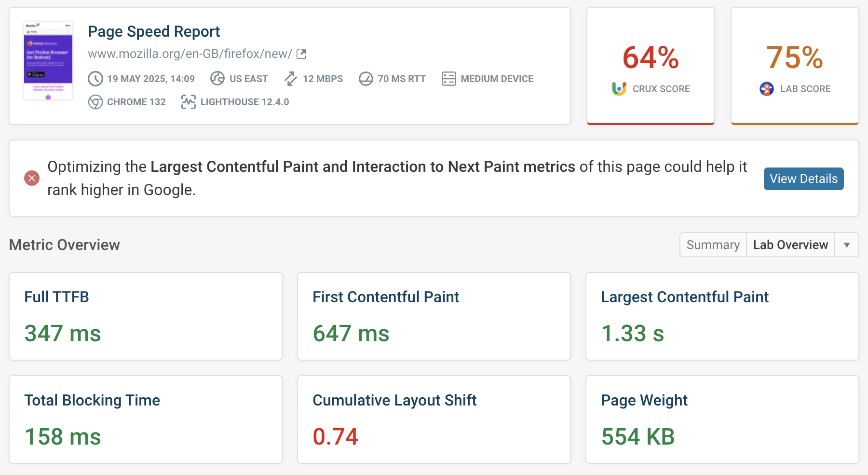Click the 647 ms value
Image resolution: width=868 pixels, height=475 pixels.
pyautogui.click(x=351, y=334)
